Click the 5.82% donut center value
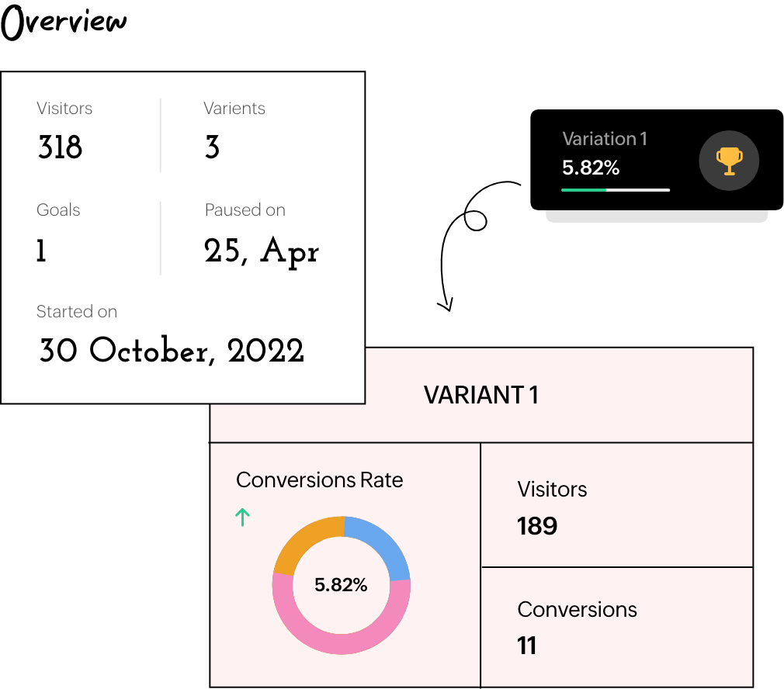 pyautogui.click(x=341, y=585)
